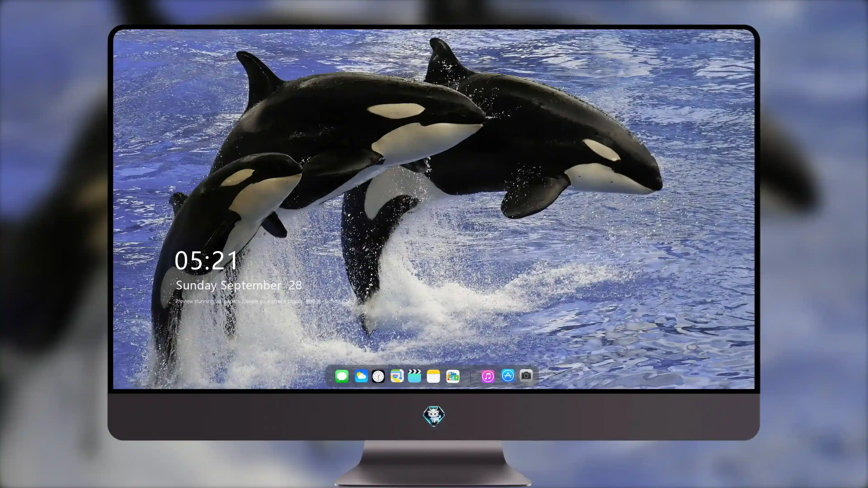Open the photo gallery app in dock
This screenshot has height=488, width=868.
click(x=453, y=376)
